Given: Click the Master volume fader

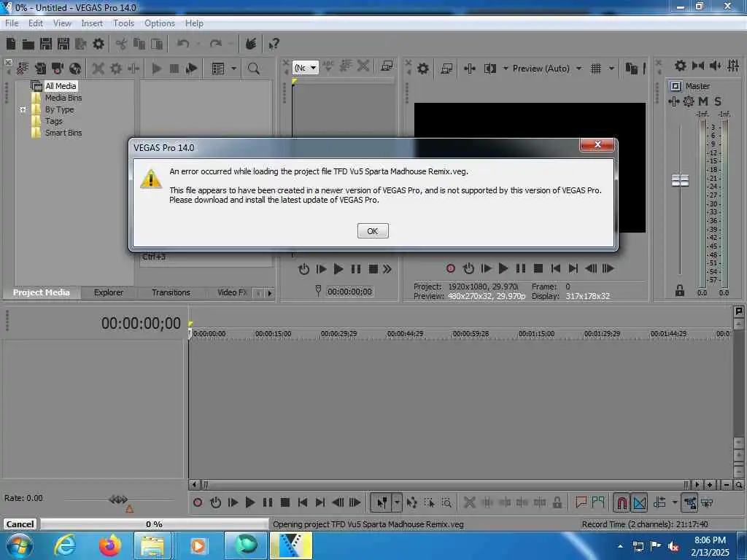Looking at the screenshot, I should tap(680, 181).
